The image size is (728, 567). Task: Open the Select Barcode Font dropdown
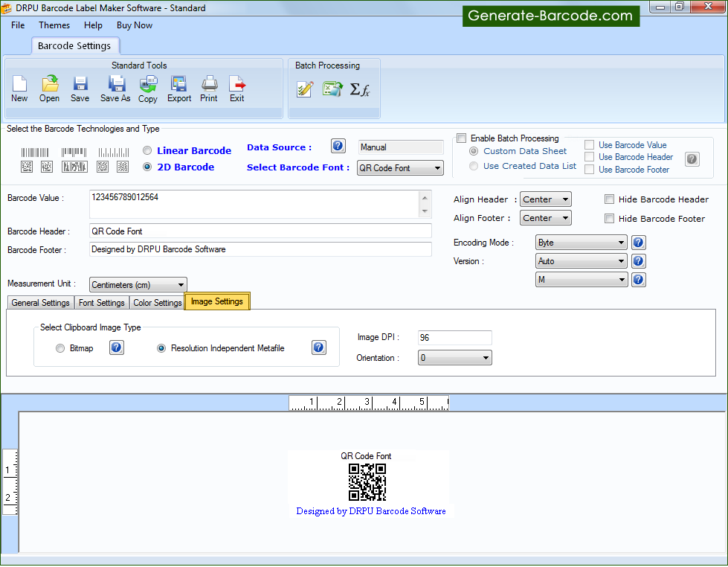[400, 168]
